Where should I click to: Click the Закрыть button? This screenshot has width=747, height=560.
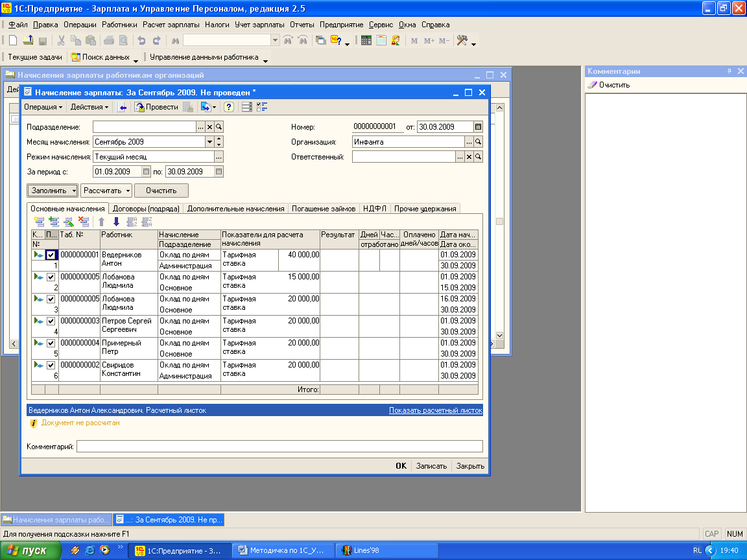470,466
